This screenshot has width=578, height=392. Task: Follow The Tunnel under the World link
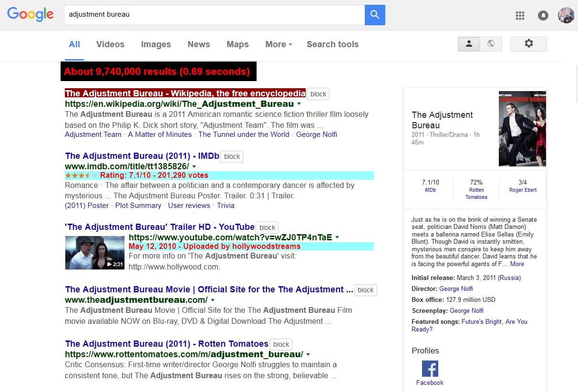pyautogui.click(x=244, y=134)
